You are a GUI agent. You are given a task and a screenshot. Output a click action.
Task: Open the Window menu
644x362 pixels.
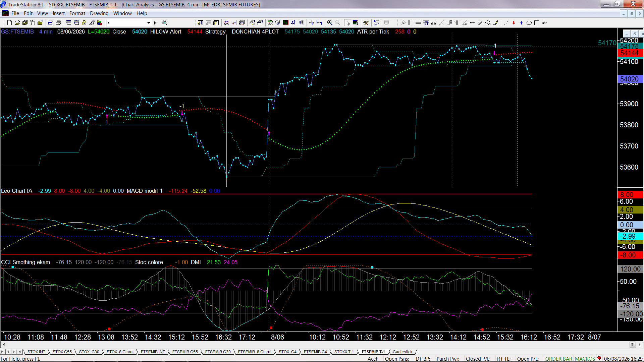tap(122, 13)
